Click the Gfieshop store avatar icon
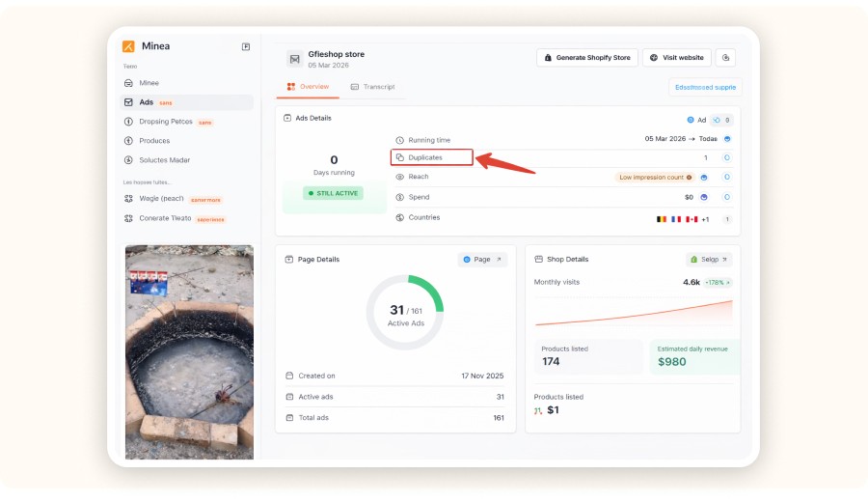The width and height of the screenshot is (868, 502). coord(294,59)
